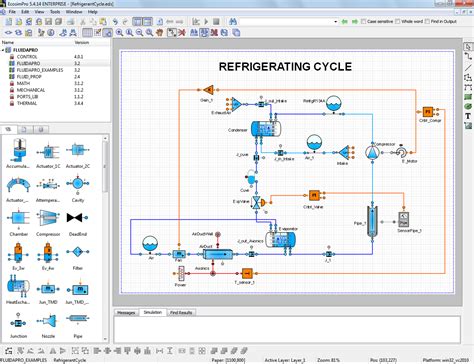This screenshot has height=364, width=474.
Task: Open the search text dropdown arrow
Action: 335,22
